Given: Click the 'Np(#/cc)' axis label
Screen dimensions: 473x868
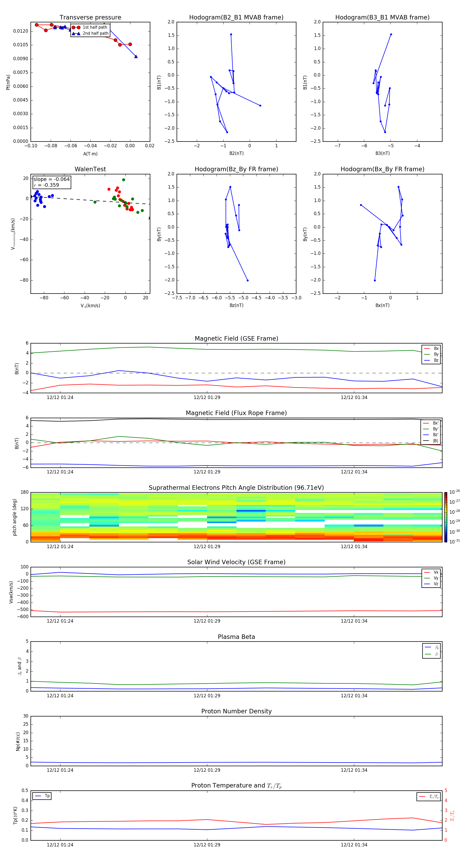Looking at the screenshot, I should click(x=18, y=741).
